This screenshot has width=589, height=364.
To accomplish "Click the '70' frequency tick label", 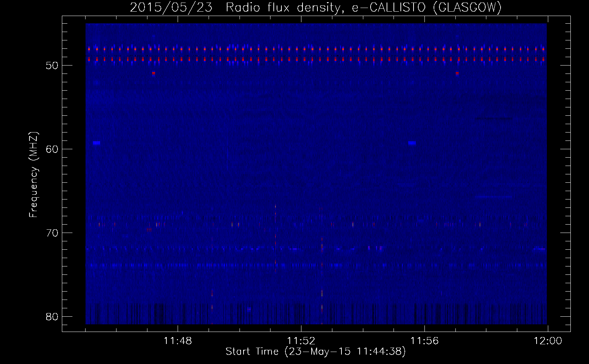I will click(x=52, y=233).
